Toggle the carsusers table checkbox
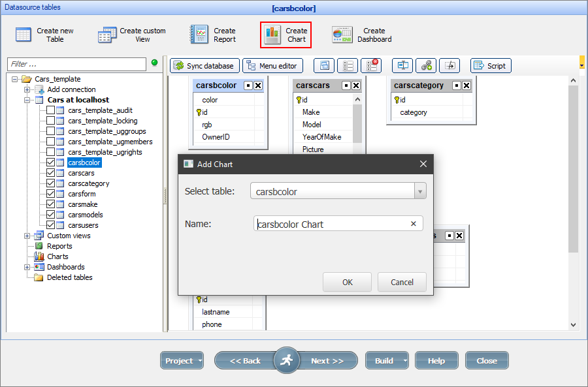 click(x=50, y=225)
